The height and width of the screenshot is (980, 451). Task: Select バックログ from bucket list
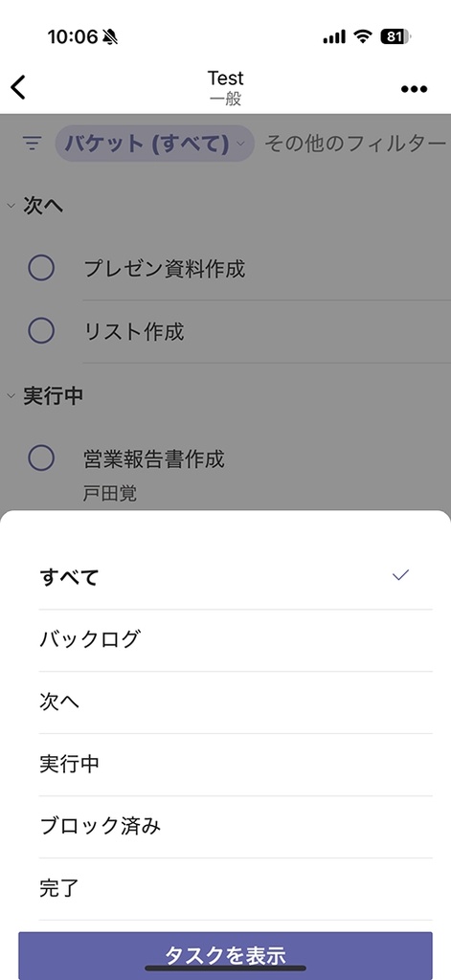[236, 640]
